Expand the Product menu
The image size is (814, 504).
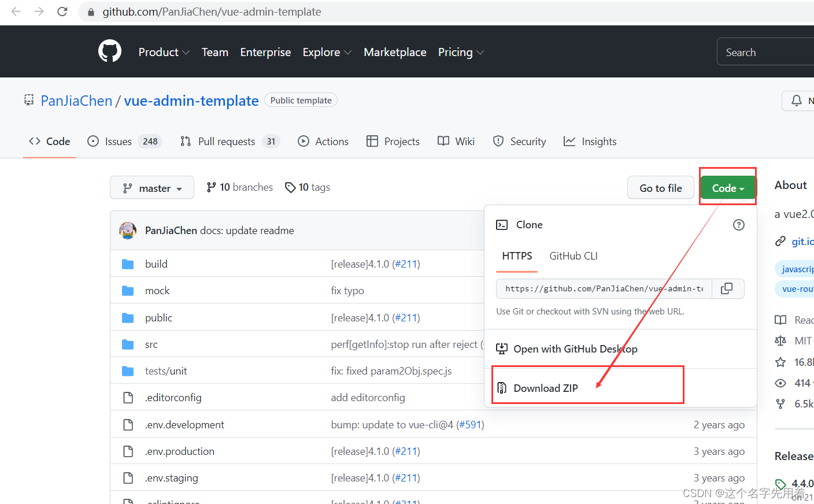click(x=164, y=52)
